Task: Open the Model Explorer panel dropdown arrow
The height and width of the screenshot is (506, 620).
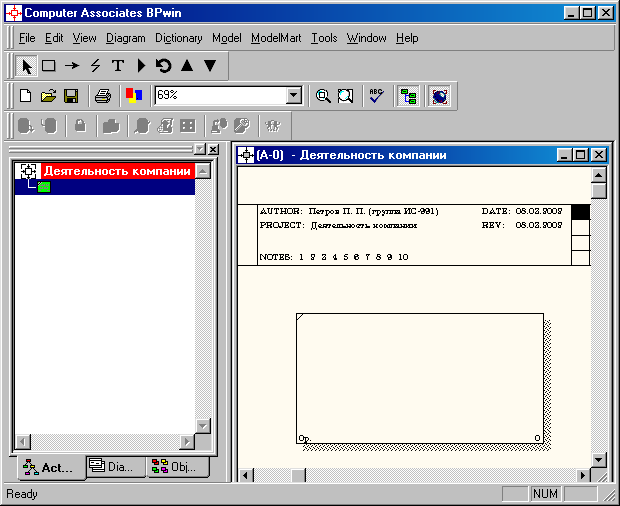Action: tap(200, 149)
